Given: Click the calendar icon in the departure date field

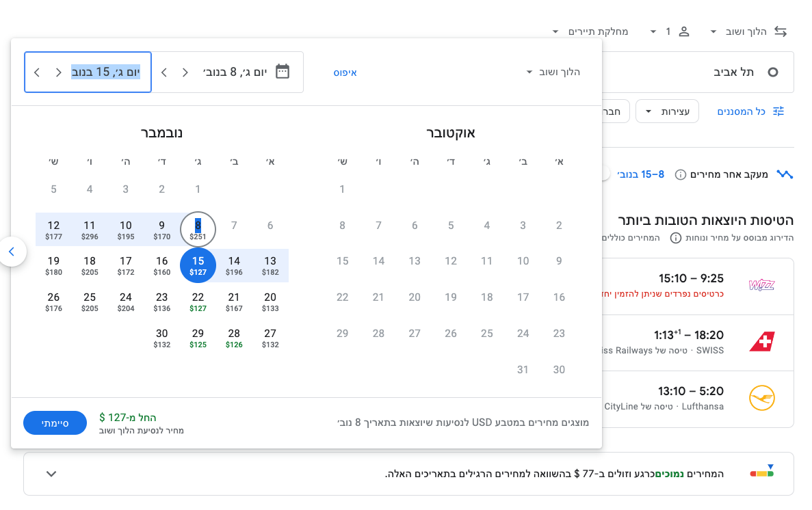Looking at the screenshot, I should 283,72.
